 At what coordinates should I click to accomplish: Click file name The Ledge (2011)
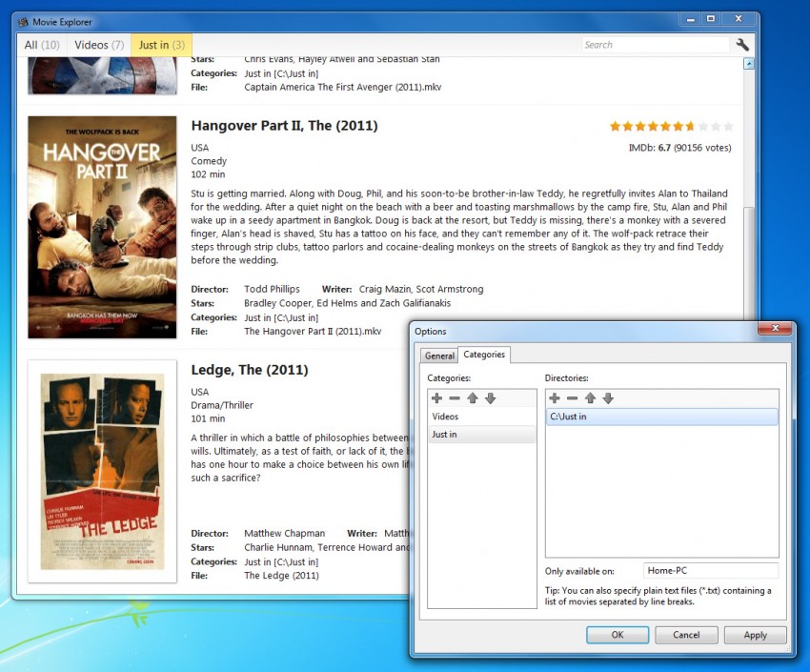pyautogui.click(x=281, y=576)
